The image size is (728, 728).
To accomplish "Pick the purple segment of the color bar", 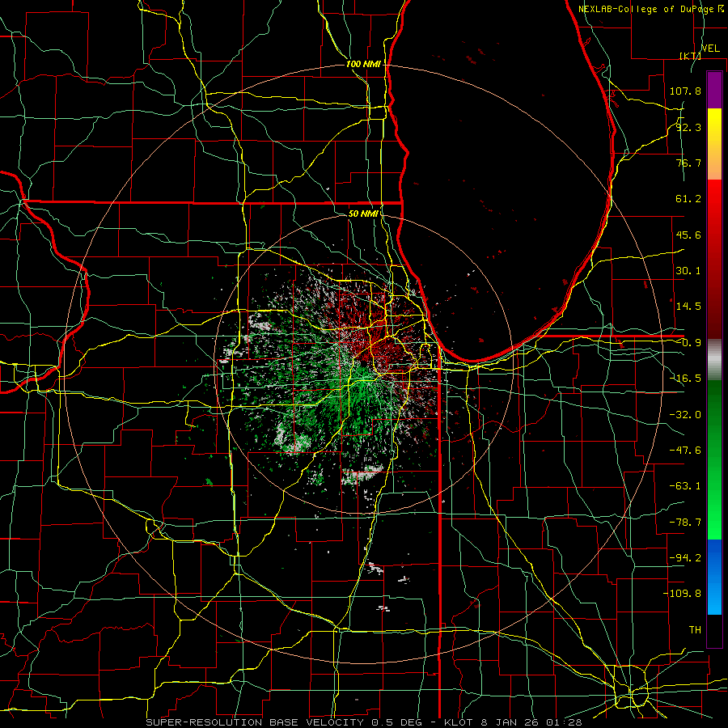I will (x=714, y=90).
